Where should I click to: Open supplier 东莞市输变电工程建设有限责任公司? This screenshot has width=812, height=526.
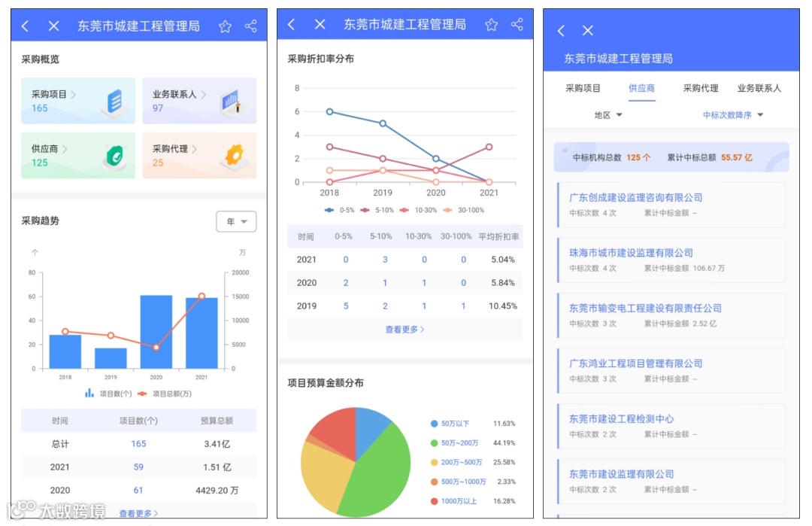point(671,315)
